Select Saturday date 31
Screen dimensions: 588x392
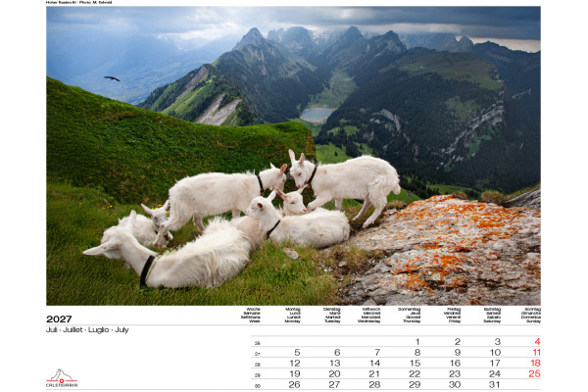(495, 385)
